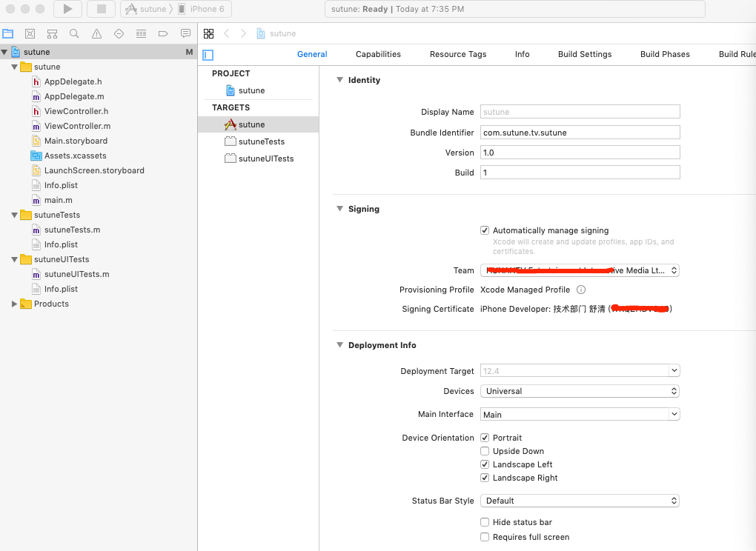The width and height of the screenshot is (756, 551).
Task: Disable Automatically manage signing
Action: click(485, 230)
